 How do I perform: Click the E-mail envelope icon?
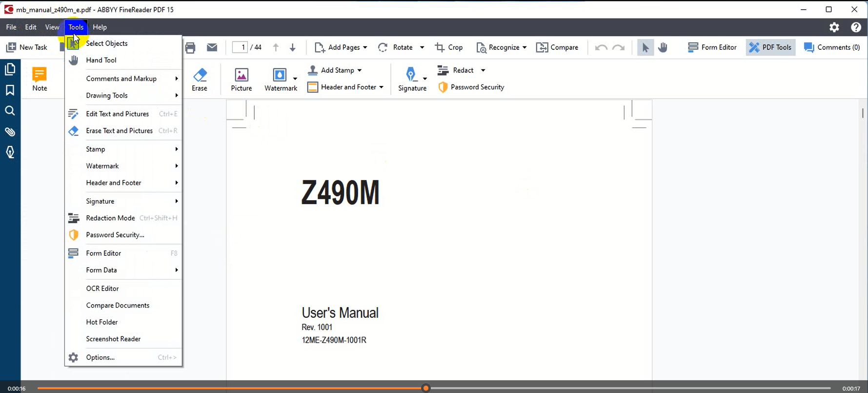click(212, 47)
